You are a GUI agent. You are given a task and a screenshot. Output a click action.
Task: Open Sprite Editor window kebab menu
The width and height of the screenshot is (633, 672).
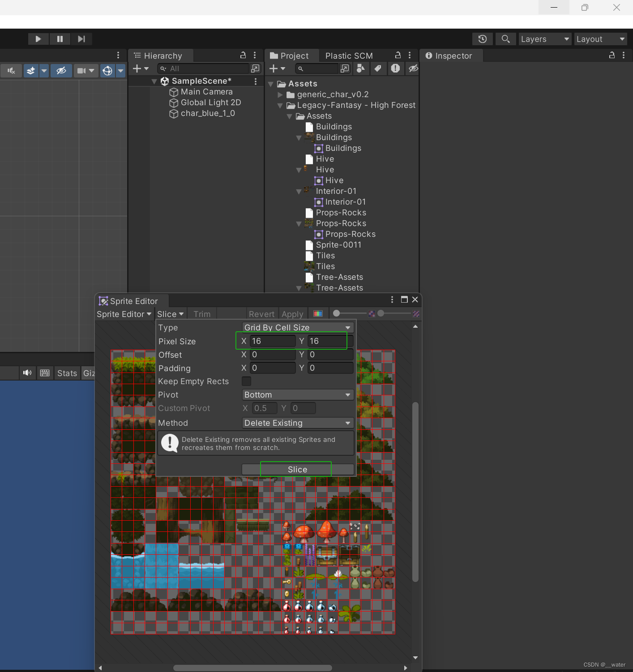(392, 300)
